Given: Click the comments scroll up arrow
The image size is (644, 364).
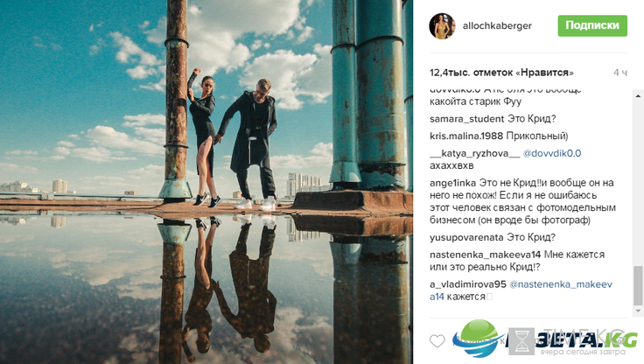Looking at the screenshot, I should point(638,96).
